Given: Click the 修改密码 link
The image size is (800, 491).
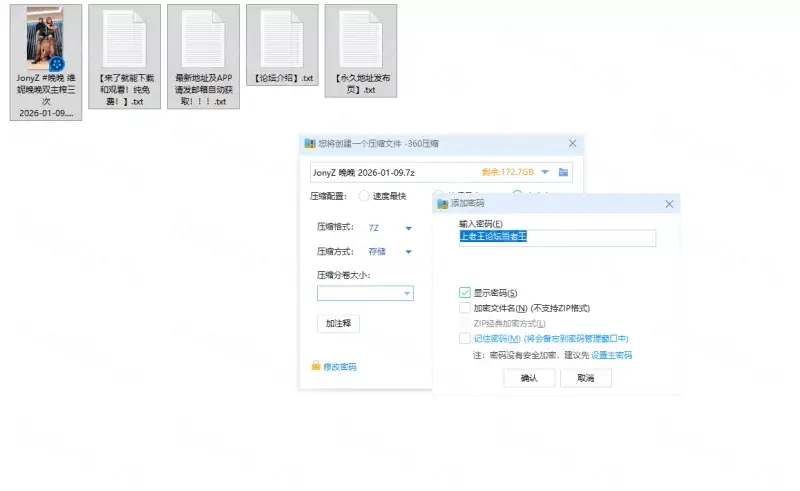Looking at the screenshot, I should click(x=340, y=367).
